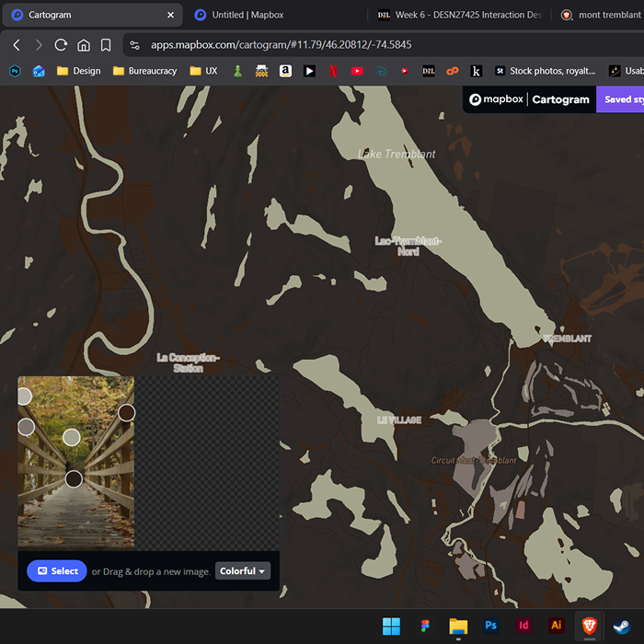Open the Bureaucracy bookmarks folder
Viewport: 644px width, 644px height.
click(x=144, y=71)
